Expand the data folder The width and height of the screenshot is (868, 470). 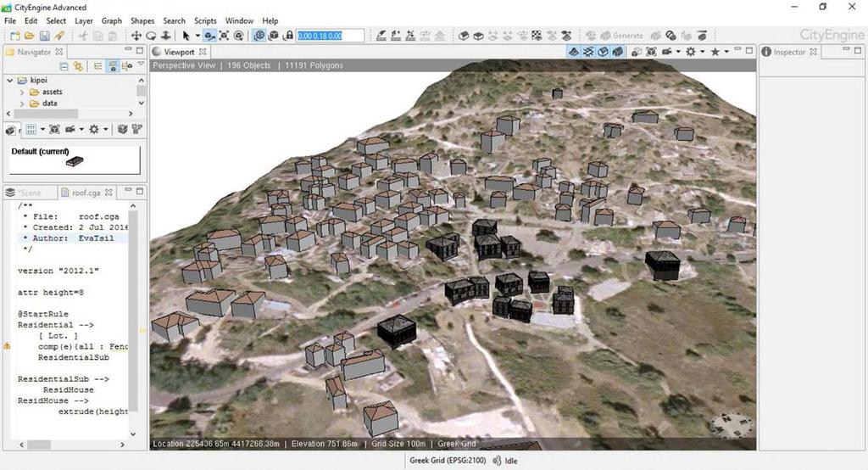pyautogui.click(x=21, y=104)
